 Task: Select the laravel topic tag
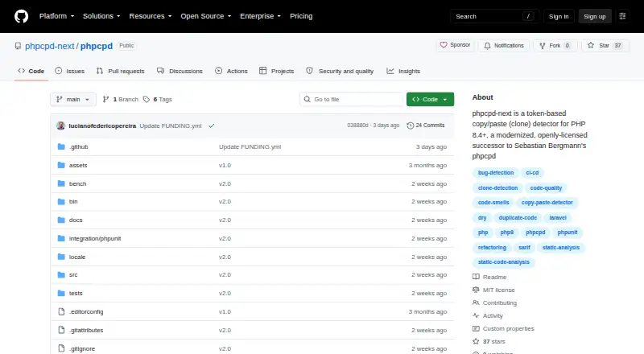tap(558, 218)
